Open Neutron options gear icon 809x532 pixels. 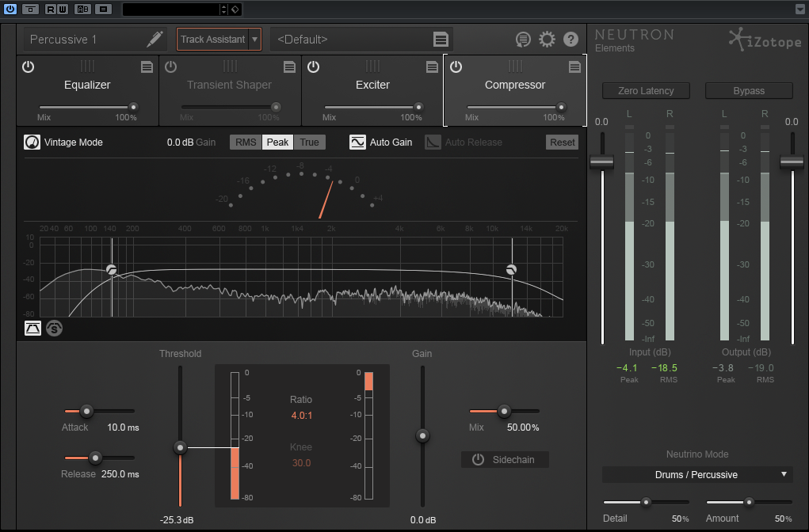tap(547, 39)
